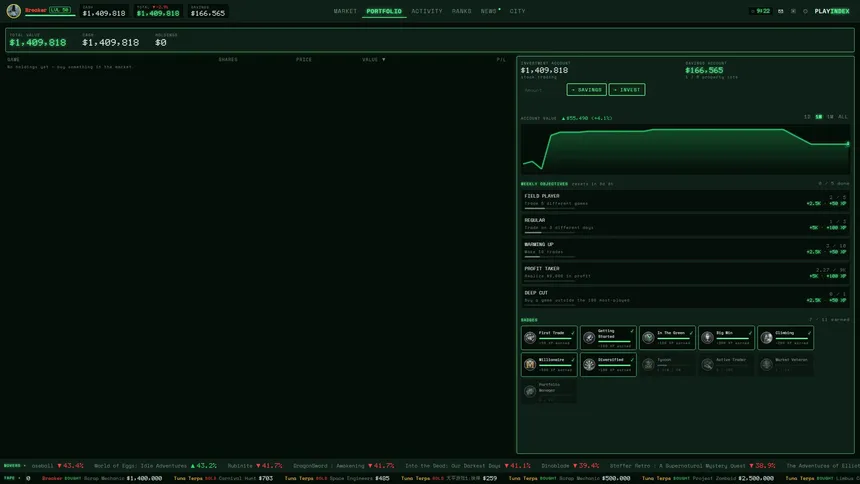Click the Invest transfer button

point(627,89)
